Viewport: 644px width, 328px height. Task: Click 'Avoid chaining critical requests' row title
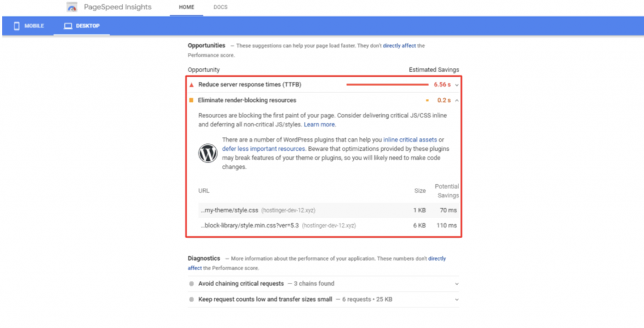(x=241, y=283)
